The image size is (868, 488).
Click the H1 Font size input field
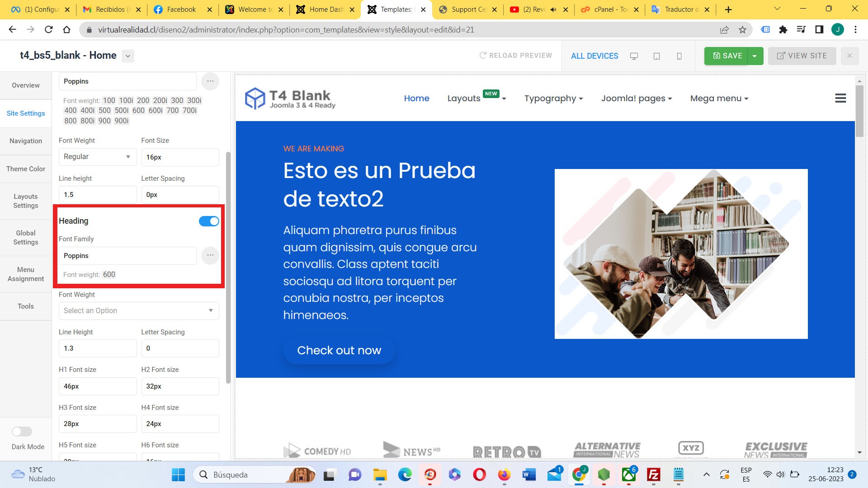coord(97,386)
